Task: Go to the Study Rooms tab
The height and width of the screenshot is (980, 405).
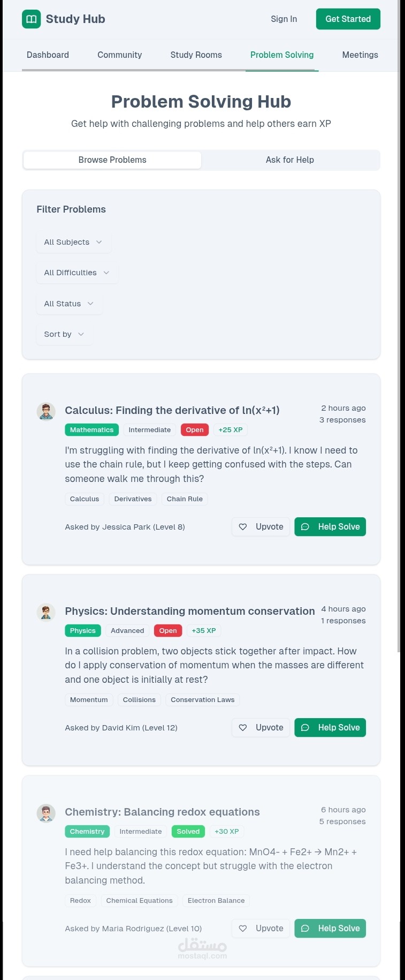Action: pos(196,55)
